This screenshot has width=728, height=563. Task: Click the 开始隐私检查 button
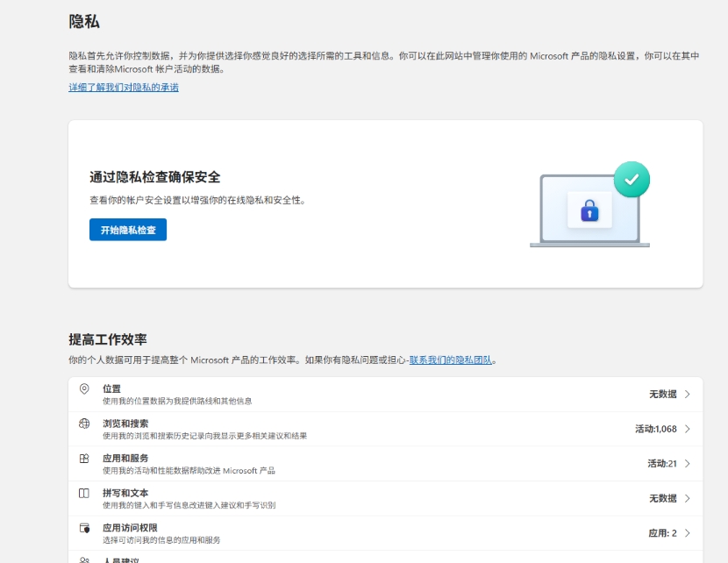[x=127, y=230]
